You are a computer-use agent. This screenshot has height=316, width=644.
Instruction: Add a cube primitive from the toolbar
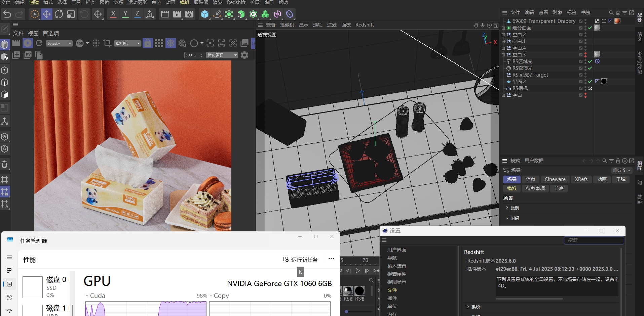pos(204,14)
